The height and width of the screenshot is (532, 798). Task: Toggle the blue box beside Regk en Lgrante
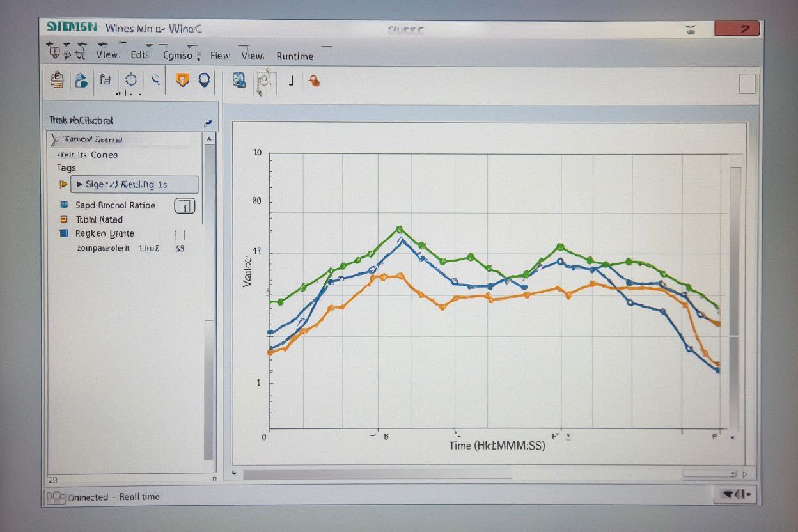[64, 233]
